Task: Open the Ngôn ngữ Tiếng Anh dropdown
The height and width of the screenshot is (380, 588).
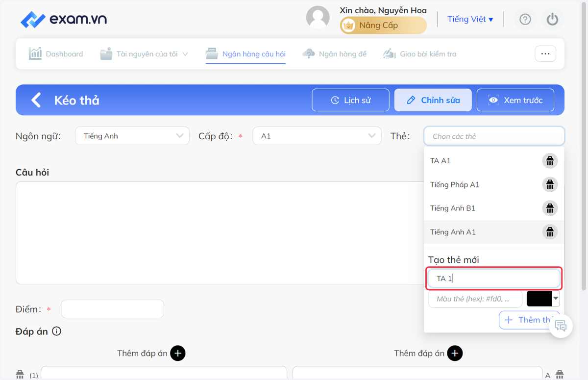Action: click(x=132, y=136)
